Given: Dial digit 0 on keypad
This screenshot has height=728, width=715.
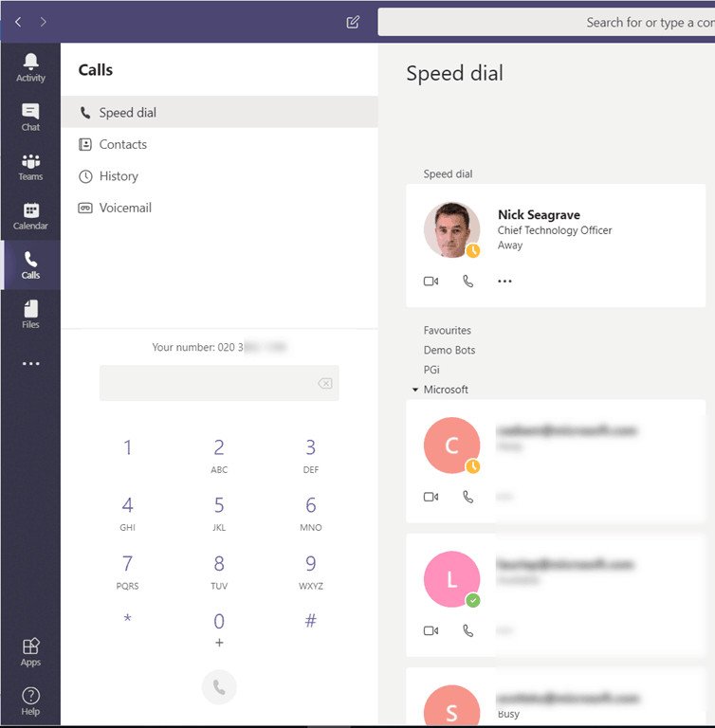Looking at the screenshot, I should click(x=219, y=629).
